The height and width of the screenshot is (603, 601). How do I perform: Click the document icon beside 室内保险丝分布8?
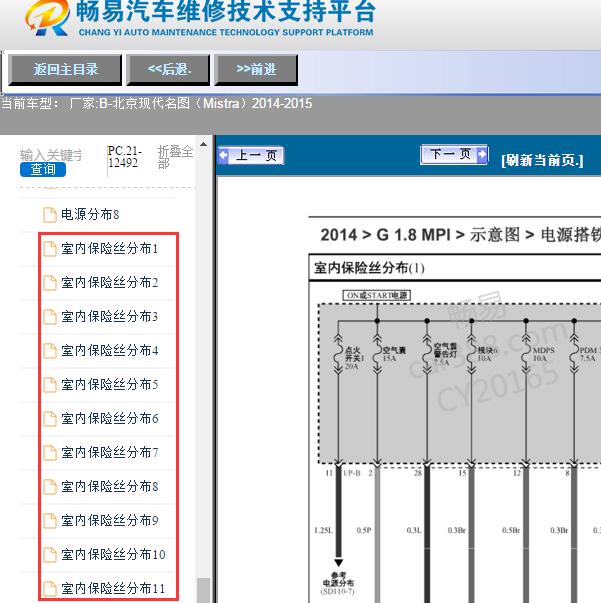50,486
